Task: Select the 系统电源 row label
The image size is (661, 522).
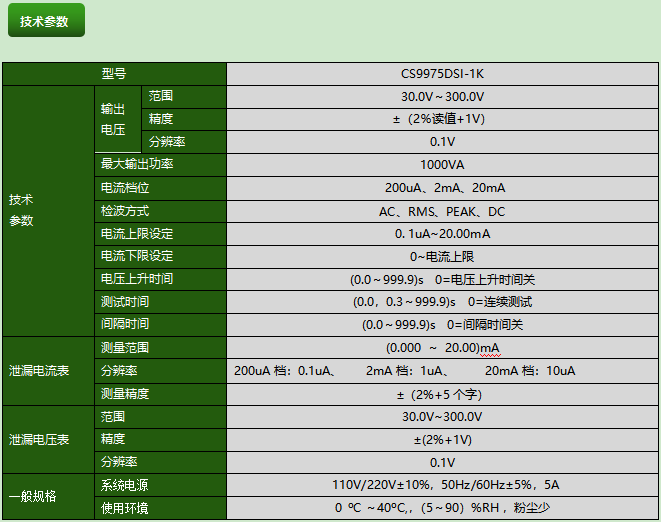Action: [125, 485]
